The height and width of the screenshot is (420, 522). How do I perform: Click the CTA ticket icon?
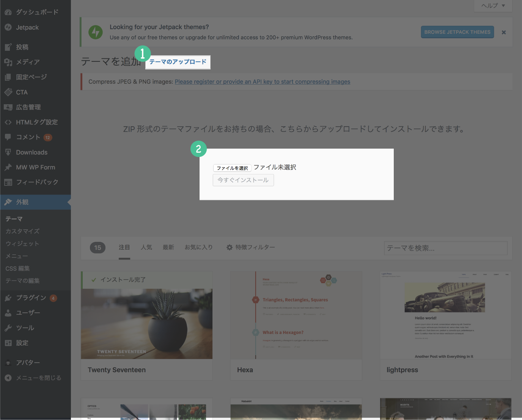pos(8,92)
